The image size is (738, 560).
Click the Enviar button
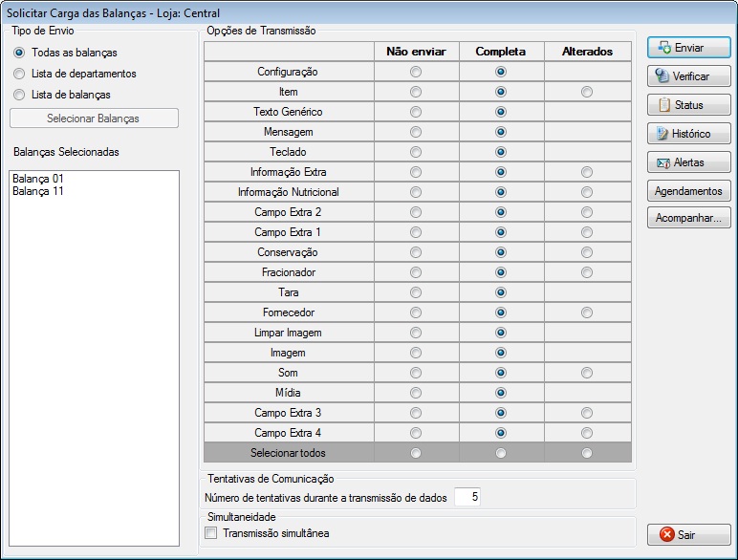click(688, 48)
